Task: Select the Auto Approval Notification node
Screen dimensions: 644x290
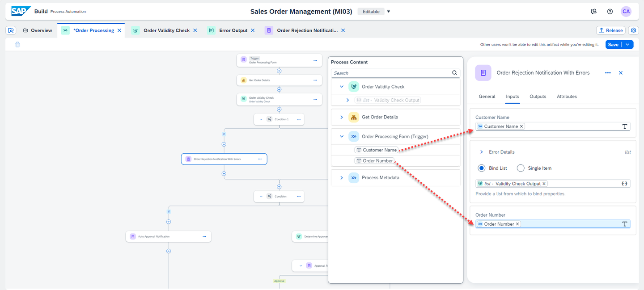Action: [x=169, y=236]
